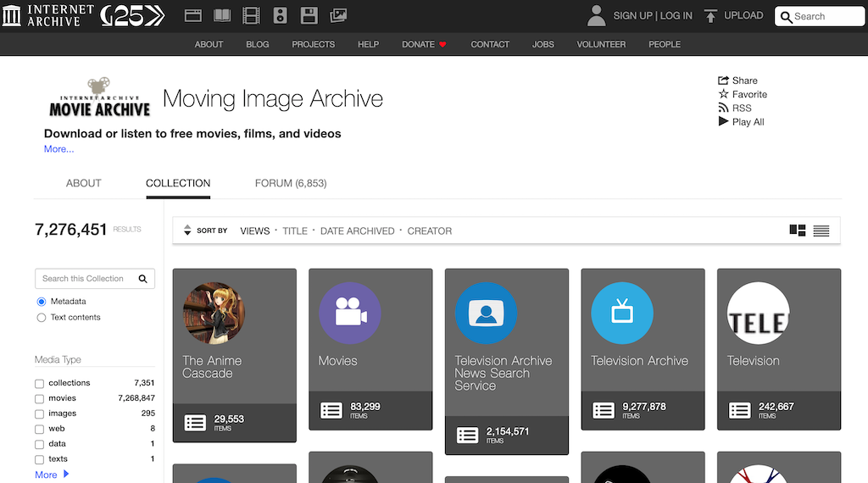Open the BLOG nav link

point(258,44)
